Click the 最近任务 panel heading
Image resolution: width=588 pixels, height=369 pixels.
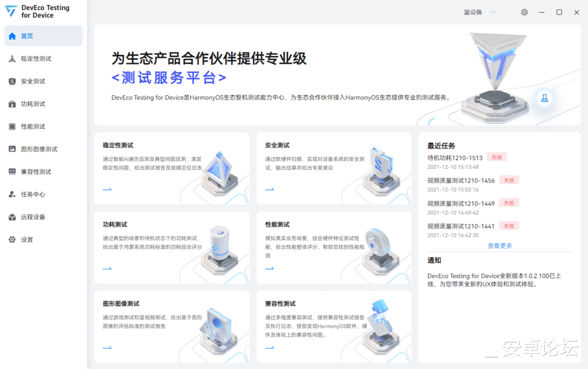coord(441,146)
